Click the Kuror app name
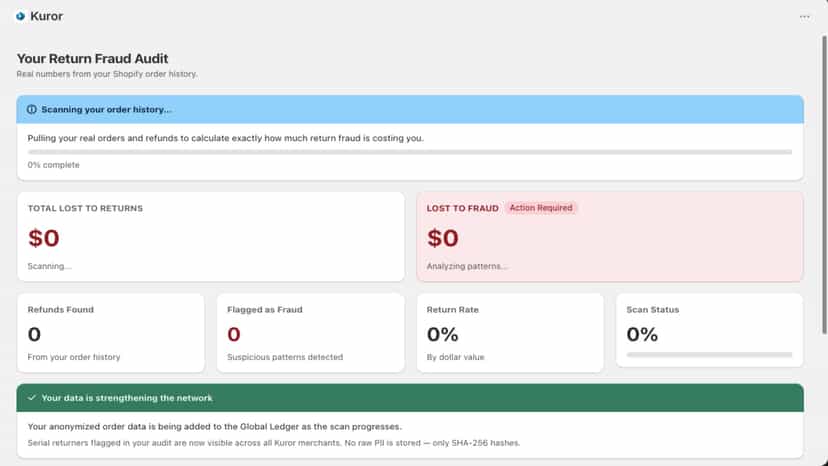This screenshot has height=466, width=828. (46, 16)
